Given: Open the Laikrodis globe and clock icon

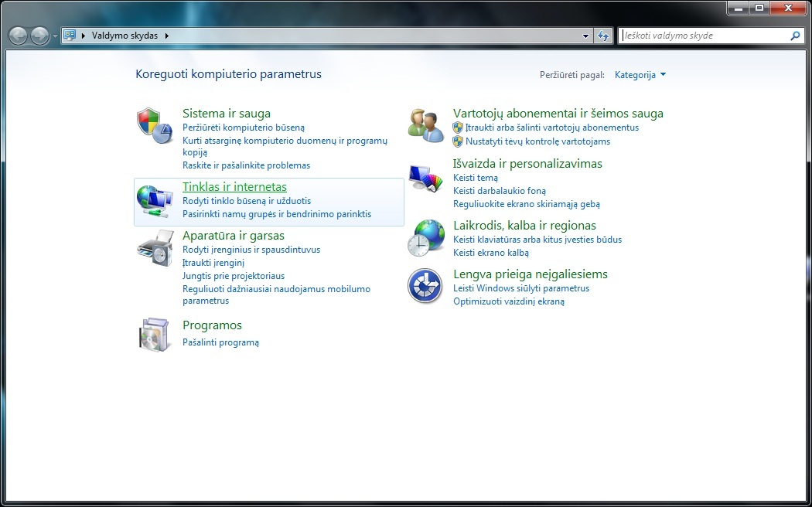Looking at the screenshot, I should 425,238.
